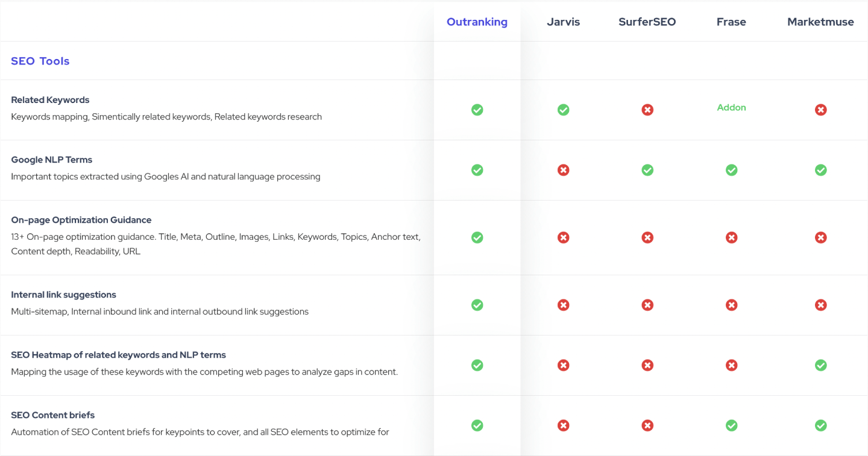Click the SEO Tools section heading

pyautogui.click(x=40, y=61)
